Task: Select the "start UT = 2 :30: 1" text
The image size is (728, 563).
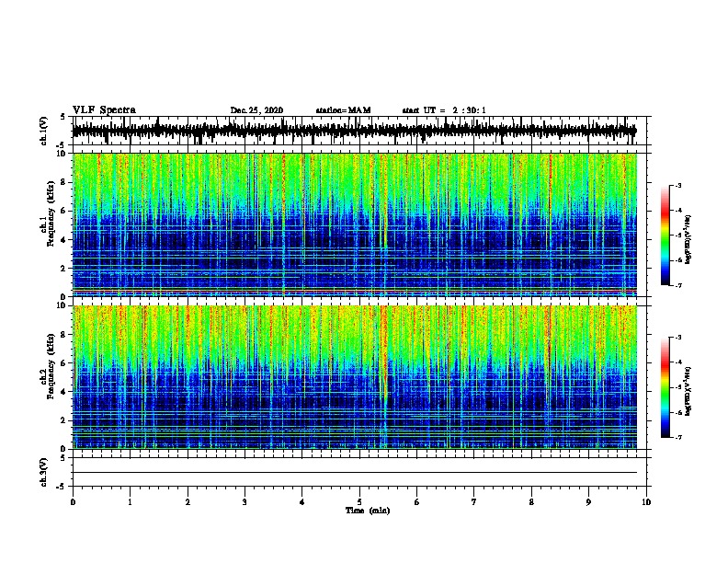Action: (444, 110)
